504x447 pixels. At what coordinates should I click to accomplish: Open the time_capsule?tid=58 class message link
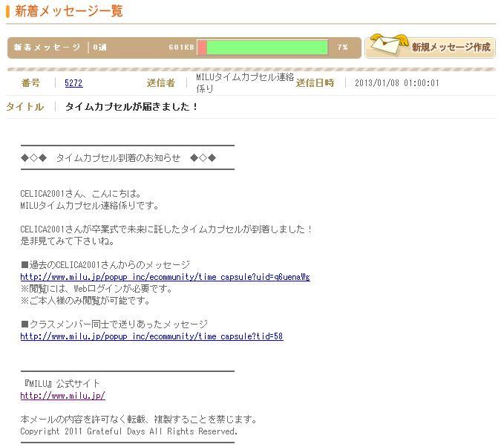(151, 336)
